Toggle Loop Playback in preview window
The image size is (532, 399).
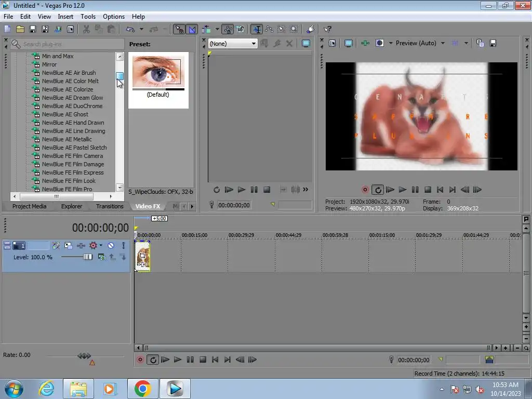[378, 190]
